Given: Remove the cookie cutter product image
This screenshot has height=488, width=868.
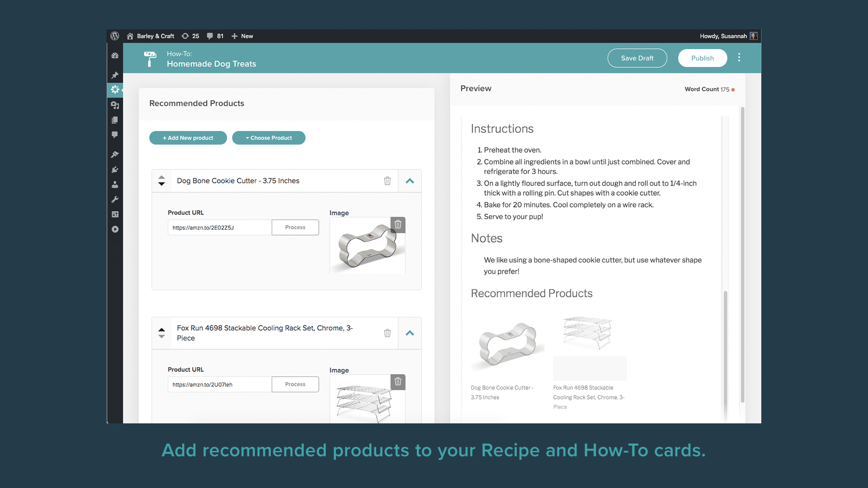Looking at the screenshot, I should 398,225.
